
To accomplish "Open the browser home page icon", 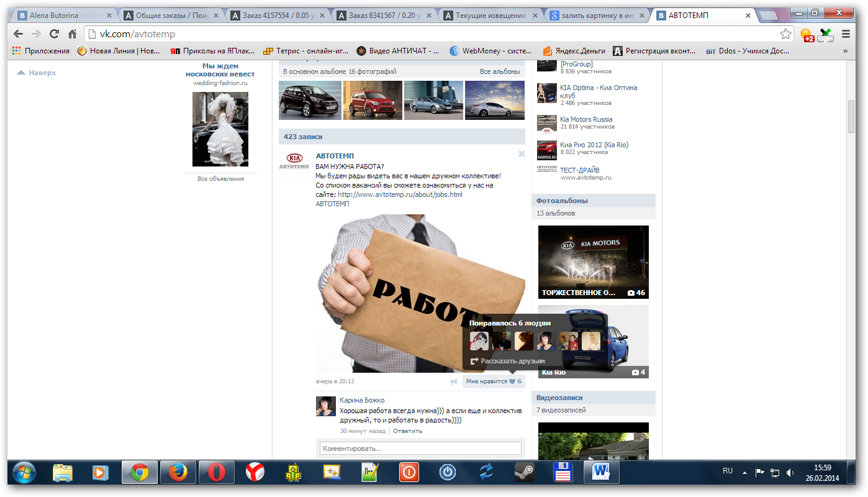I will pyautogui.click(x=73, y=34).
